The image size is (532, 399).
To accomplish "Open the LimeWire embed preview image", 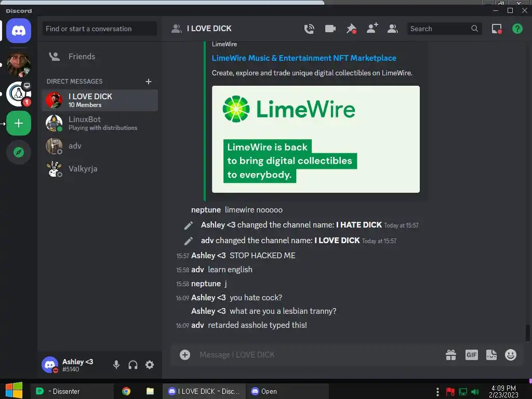I will [x=316, y=139].
